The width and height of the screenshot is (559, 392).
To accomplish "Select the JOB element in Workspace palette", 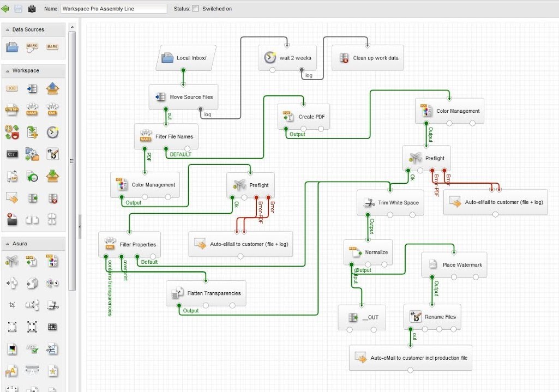I will (12, 88).
